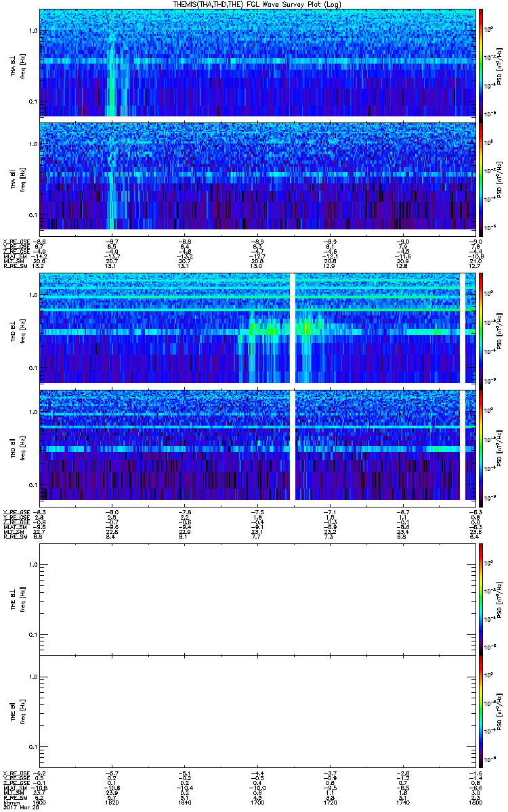The image size is (508, 812).
Task: Click the PSD color bar beside THE B-perpendicular
Action: [x=481, y=598]
